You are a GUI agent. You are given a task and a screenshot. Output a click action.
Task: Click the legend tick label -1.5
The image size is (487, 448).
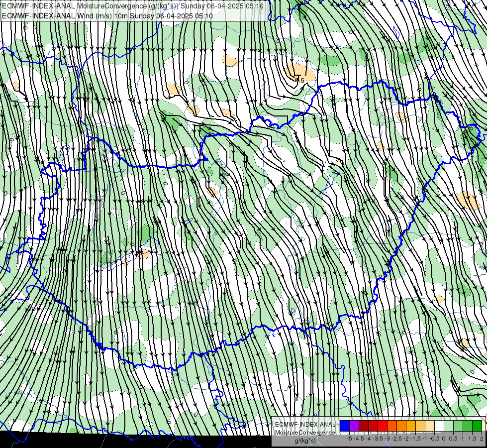click(416, 439)
